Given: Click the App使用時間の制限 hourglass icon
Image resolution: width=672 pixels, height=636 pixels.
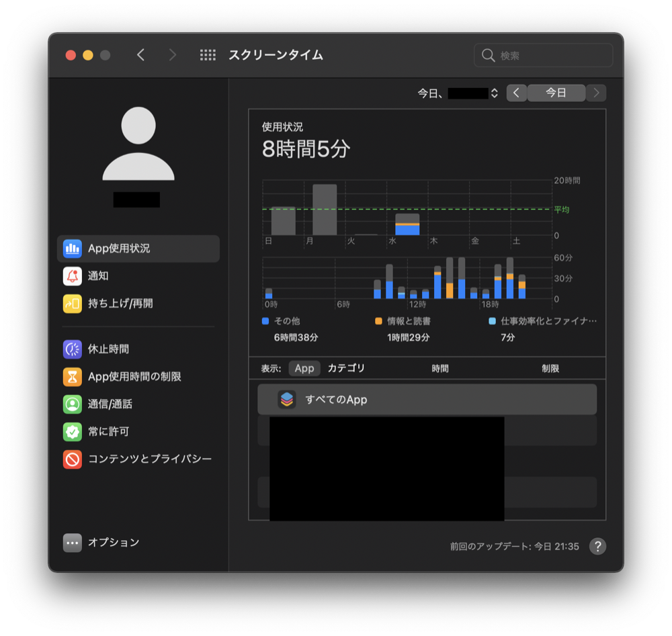Looking at the screenshot, I should pos(73,377).
